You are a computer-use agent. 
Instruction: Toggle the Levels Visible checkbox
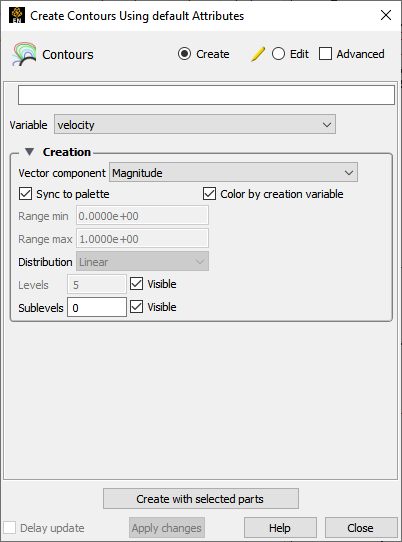click(137, 284)
